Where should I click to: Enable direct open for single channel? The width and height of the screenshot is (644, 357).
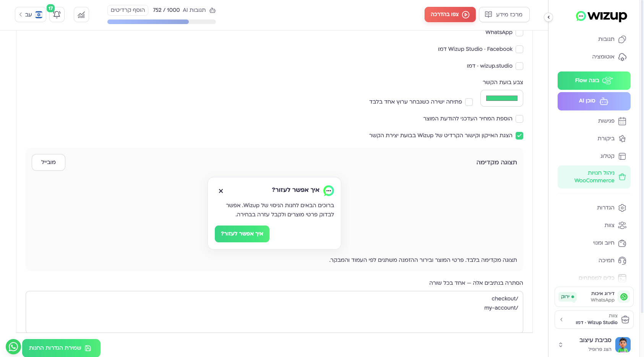(x=469, y=102)
